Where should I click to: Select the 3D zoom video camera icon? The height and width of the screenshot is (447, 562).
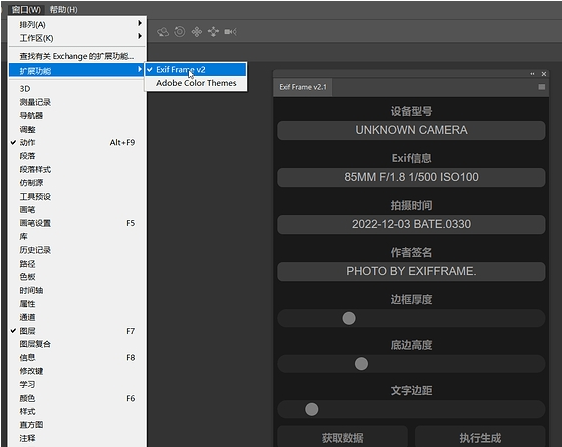pos(230,32)
